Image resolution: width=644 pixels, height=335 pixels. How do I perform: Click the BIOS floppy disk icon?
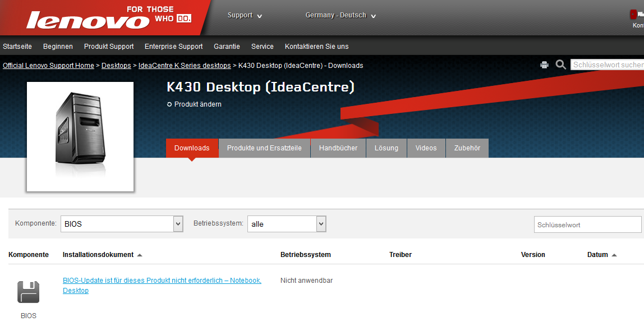pyautogui.click(x=29, y=292)
